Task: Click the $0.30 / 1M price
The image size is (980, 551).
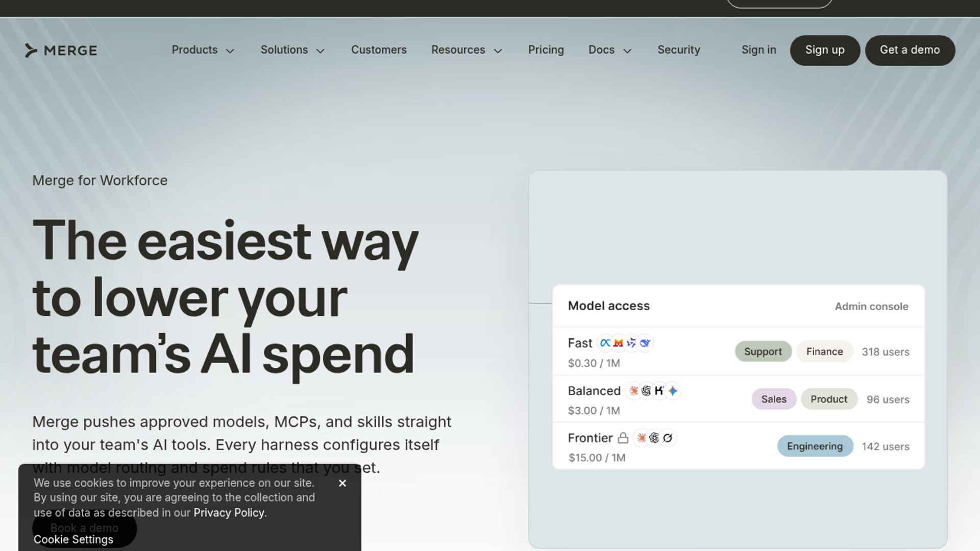Action: (x=594, y=363)
